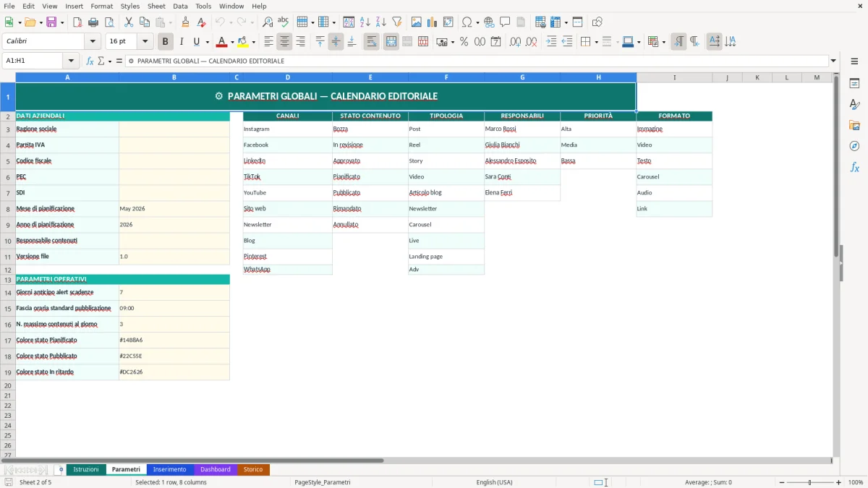The height and width of the screenshot is (488, 868).
Task: Switch to the Dashboard sheet tab
Action: tap(215, 469)
